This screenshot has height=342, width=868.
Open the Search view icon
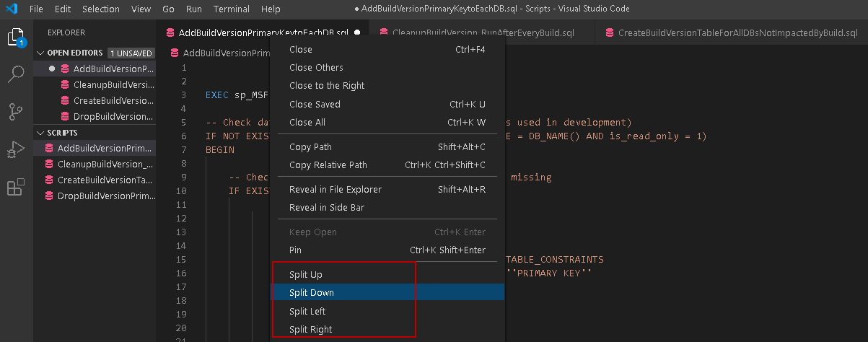(x=16, y=74)
